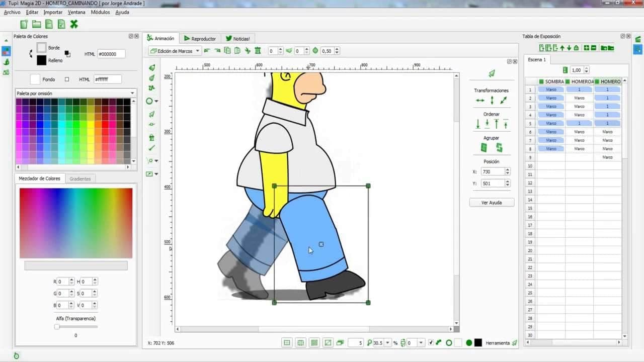This screenshot has width=644, height=362.
Task: Click the flip vertically transformation icon
Action: pyautogui.click(x=492, y=101)
